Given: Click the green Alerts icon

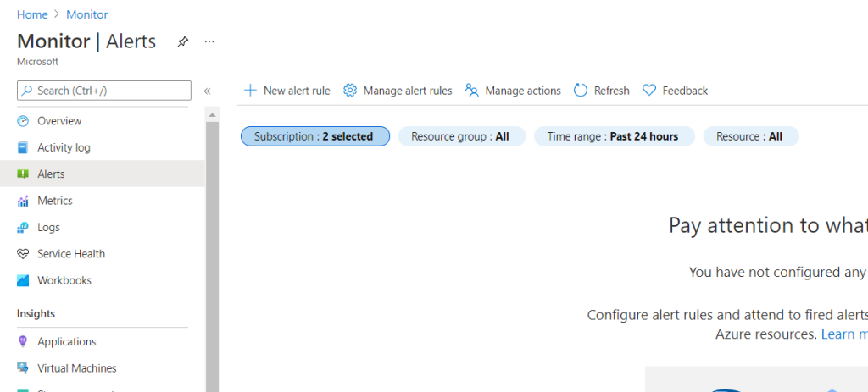Looking at the screenshot, I should [x=23, y=174].
